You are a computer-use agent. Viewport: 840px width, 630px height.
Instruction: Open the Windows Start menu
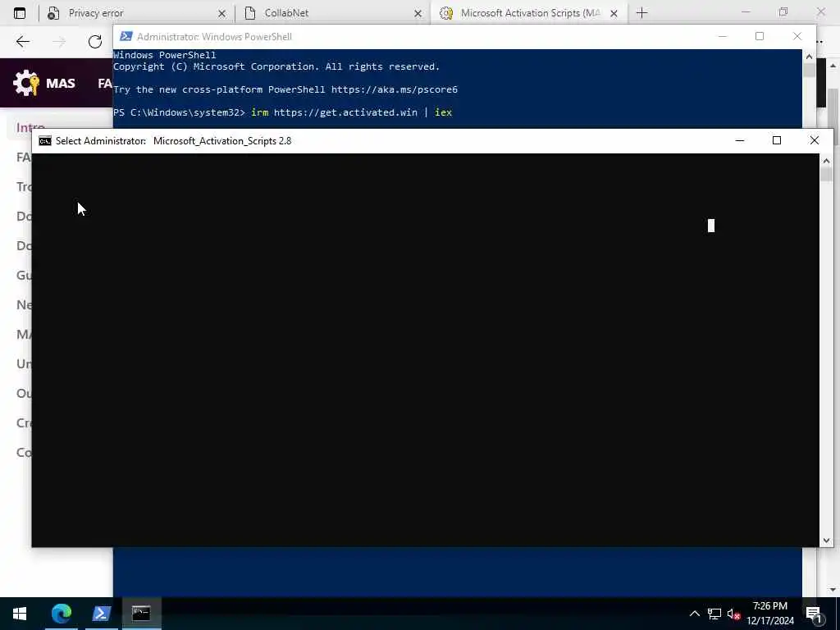tap(20, 614)
